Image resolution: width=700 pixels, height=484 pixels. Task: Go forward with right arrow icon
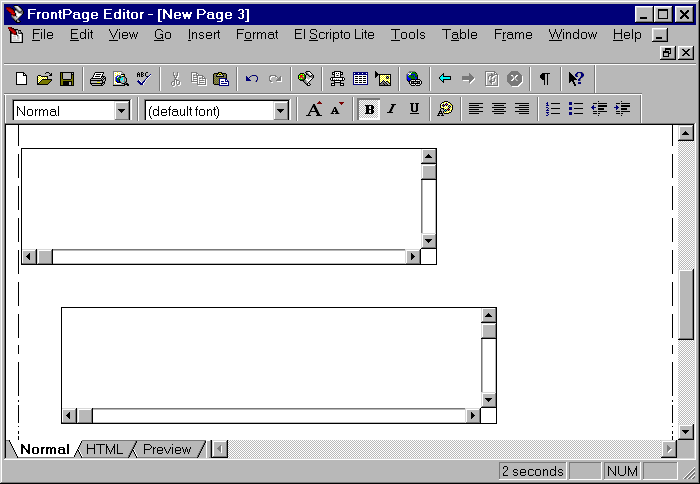[468, 79]
